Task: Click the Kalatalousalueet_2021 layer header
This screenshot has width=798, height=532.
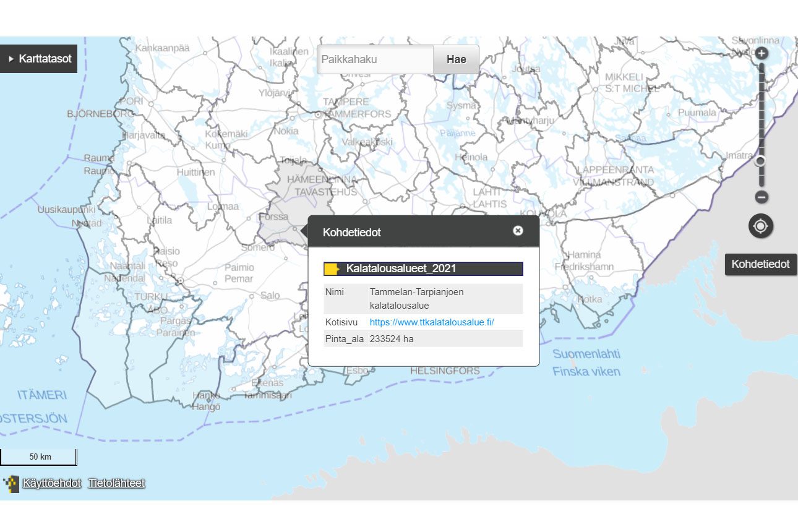Action: click(x=423, y=268)
